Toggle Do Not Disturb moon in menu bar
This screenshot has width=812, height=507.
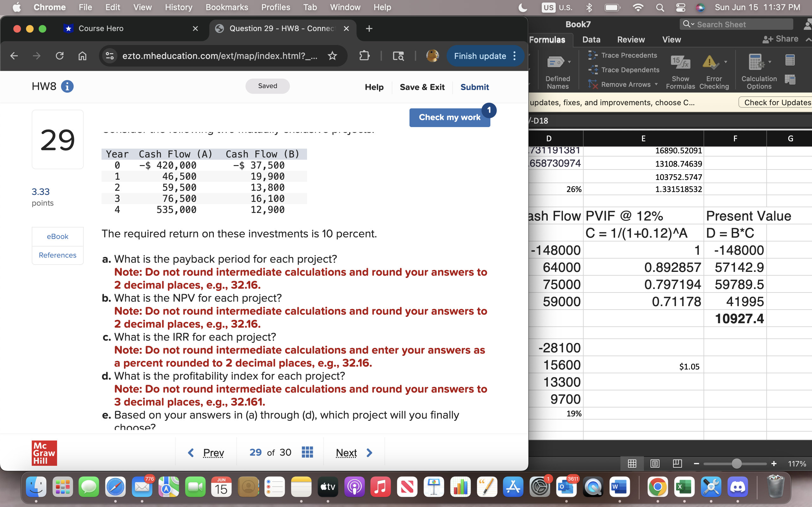[522, 7]
